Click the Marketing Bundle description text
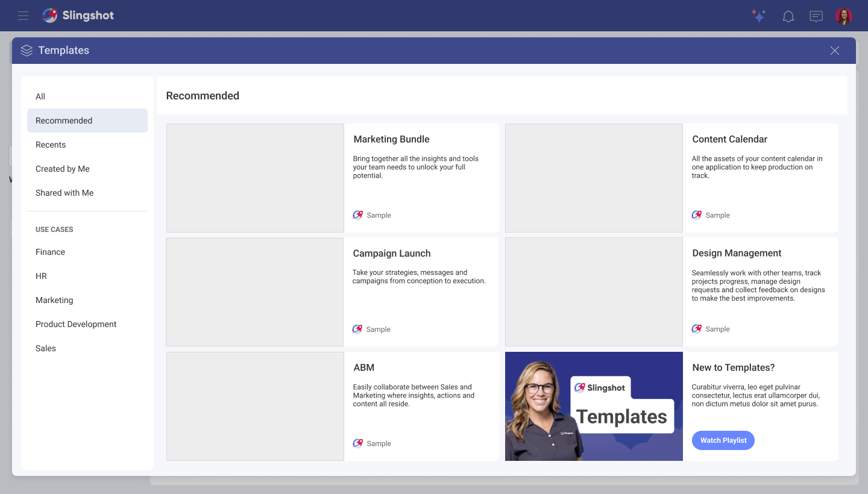The image size is (868, 494). click(x=416, y=167)
